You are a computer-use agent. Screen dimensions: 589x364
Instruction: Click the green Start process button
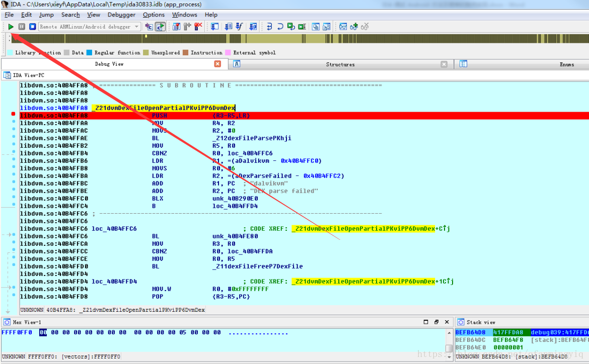(x=11, y=27)
